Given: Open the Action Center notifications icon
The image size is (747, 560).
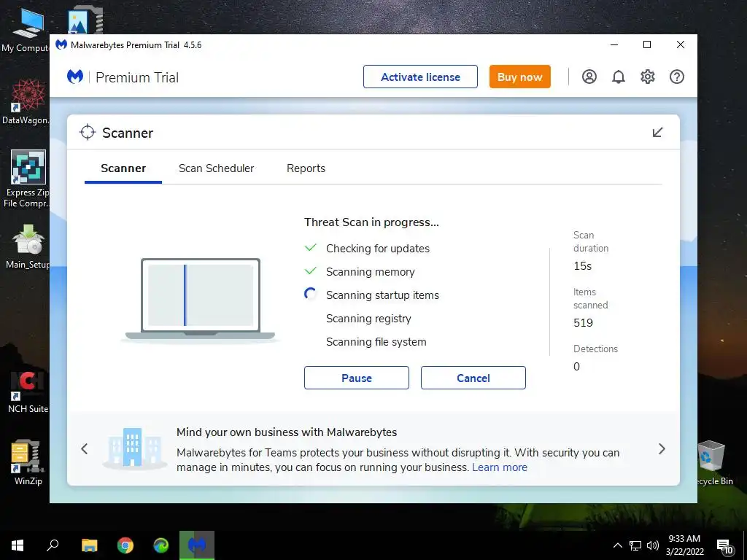Looking at the screenshot, I should pyautogui.click(x=724, y=547).
